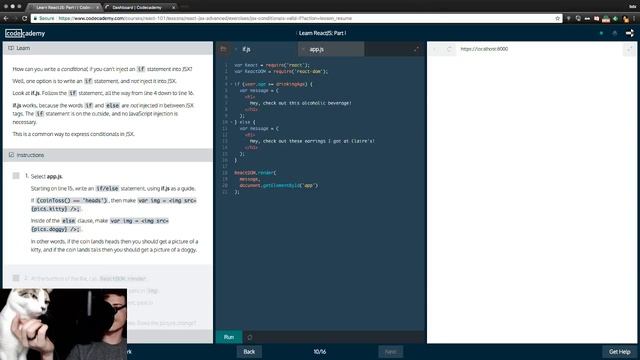Click the green arrow browser extension icon
This screenshot has width=640, height=360.
(616, 18)
